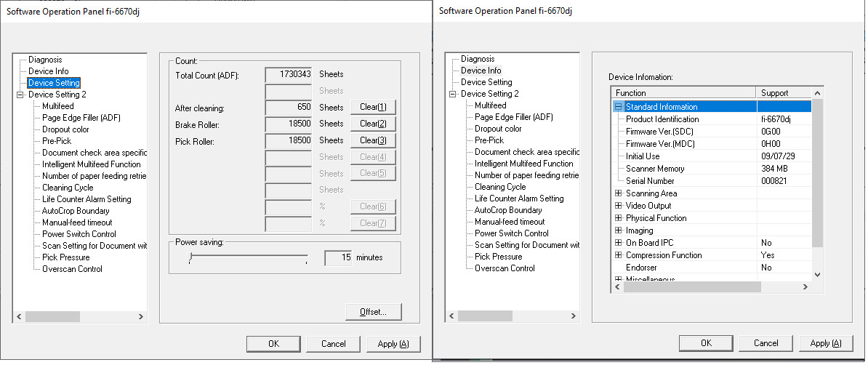Open Manual-feed timeout in left window
Screen dimensions: 868x365
[78, 222]
